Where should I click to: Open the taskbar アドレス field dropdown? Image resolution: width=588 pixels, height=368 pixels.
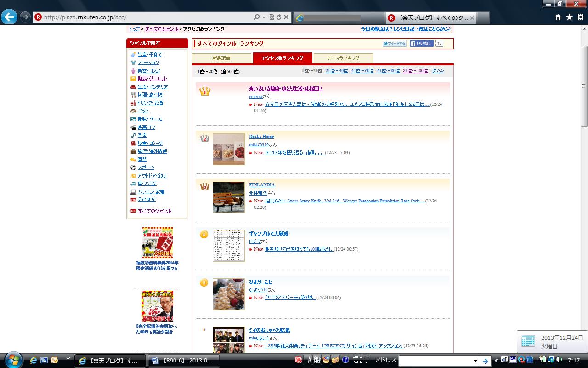476,361
